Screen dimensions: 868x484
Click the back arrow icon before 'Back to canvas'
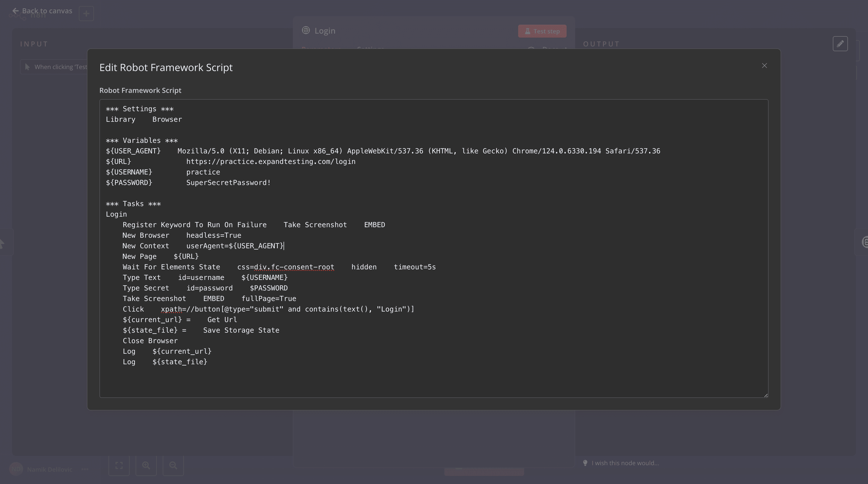[x=16, y=11]
